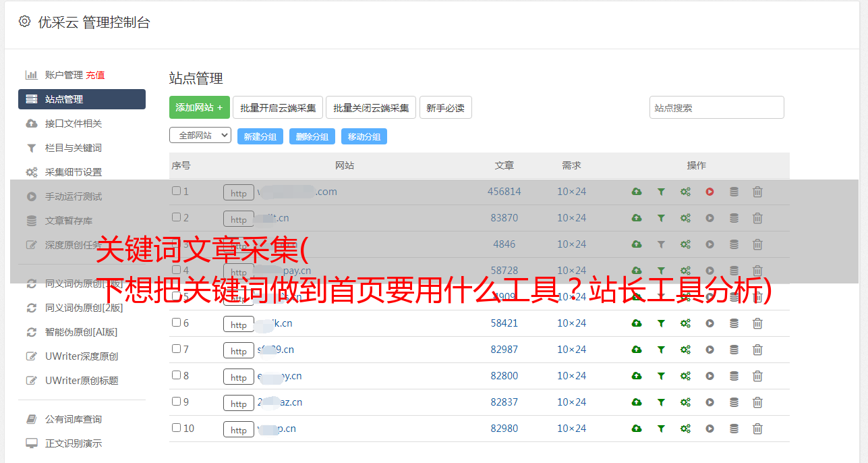Screen dimensions: 868x463
Task: Open gears settings icon in row 6
Action: 685,323
